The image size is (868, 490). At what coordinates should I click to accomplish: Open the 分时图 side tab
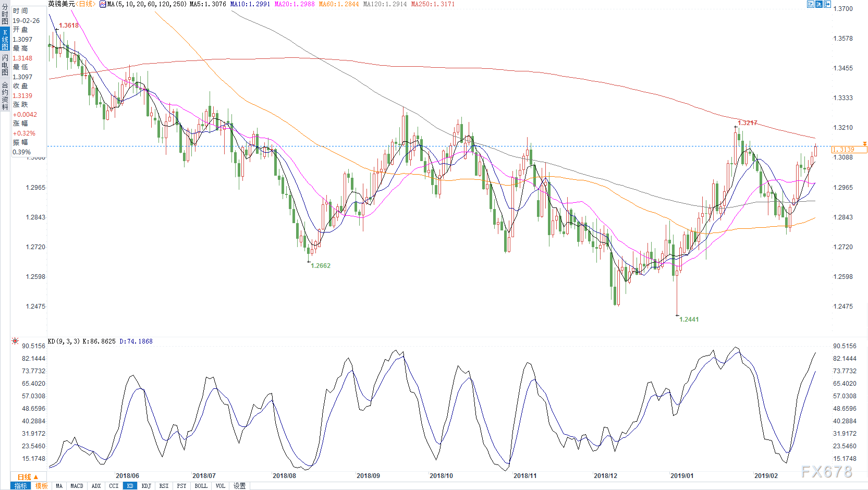coord(5,14)
